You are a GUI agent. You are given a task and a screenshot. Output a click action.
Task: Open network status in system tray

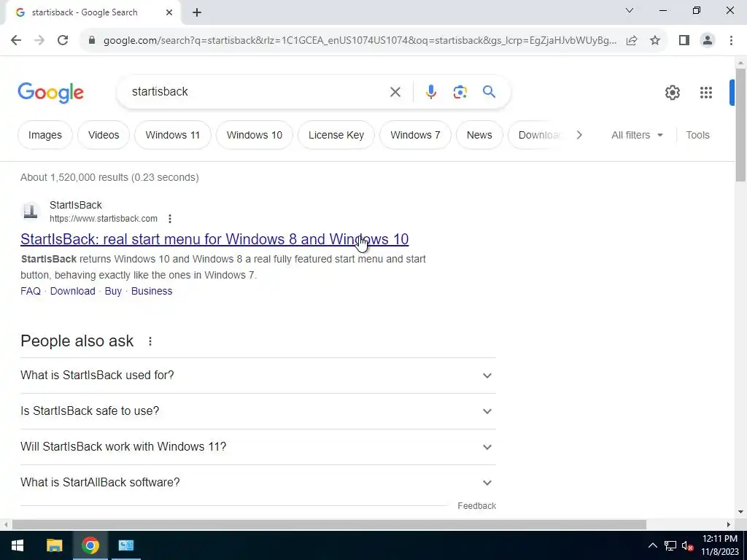coord(670,545)
